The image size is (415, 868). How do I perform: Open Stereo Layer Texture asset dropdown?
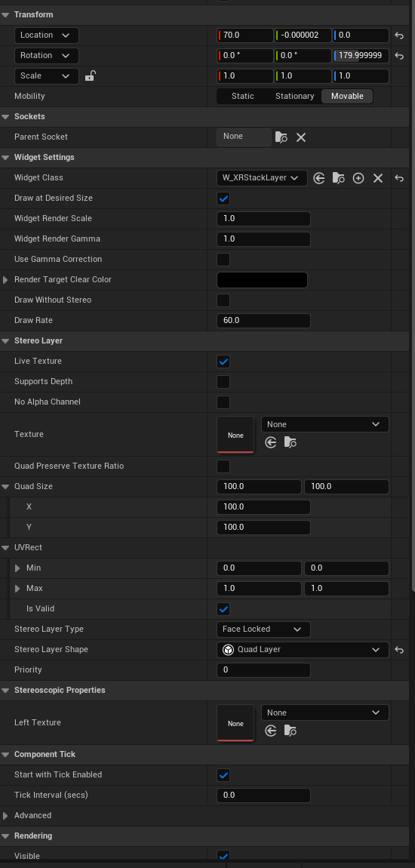(324, 425)
